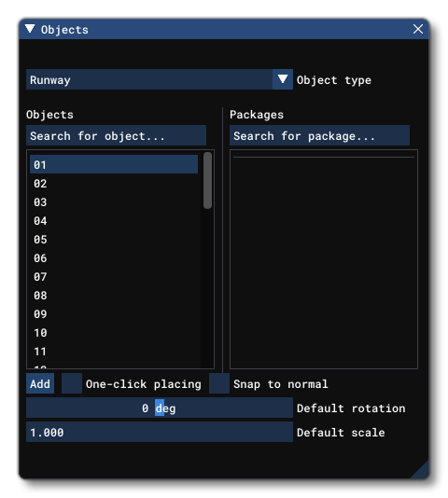Close the Objects window
The image size is (448, 498).
tap(418, 29)
